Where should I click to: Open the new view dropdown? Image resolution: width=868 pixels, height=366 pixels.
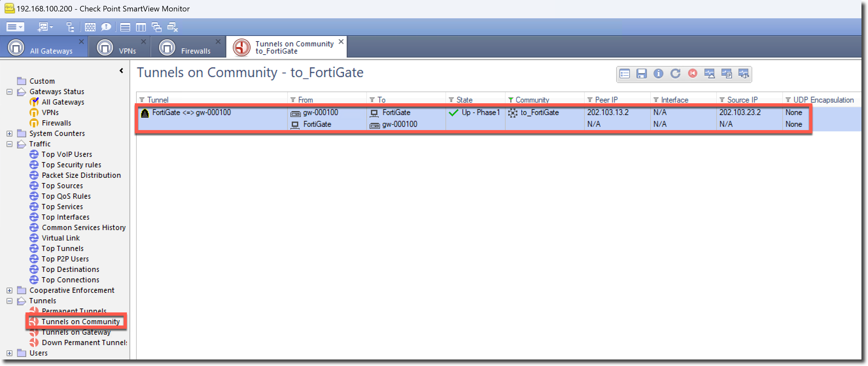coord(45,27)
